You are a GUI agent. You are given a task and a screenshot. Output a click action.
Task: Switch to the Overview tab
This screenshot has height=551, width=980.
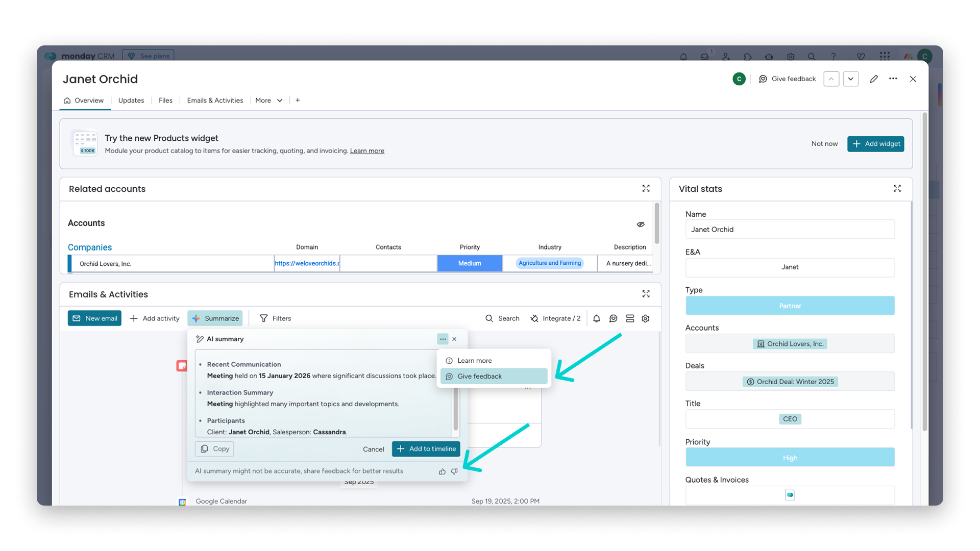click(84, 101)
